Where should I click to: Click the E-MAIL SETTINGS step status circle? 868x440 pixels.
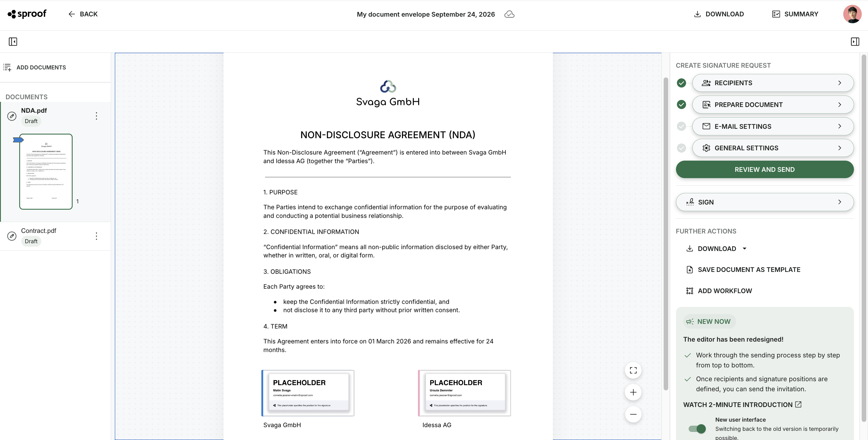coord(681,126)
